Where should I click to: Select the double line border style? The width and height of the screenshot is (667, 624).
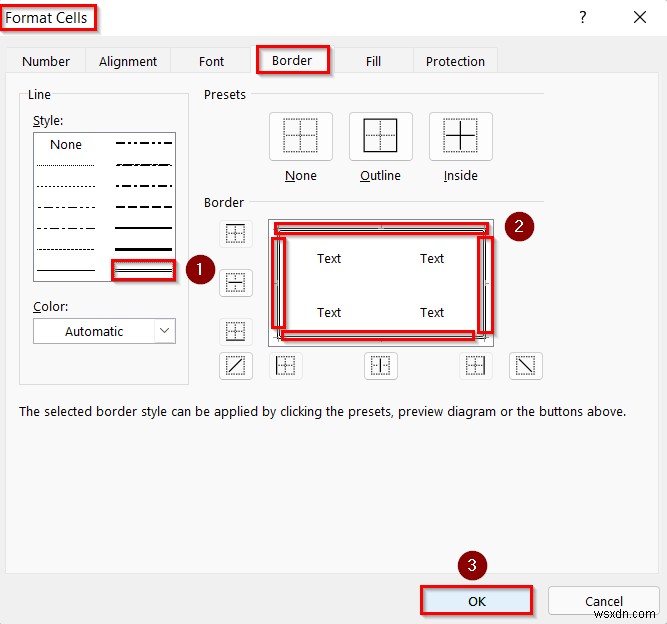click(x=143, y=270)
